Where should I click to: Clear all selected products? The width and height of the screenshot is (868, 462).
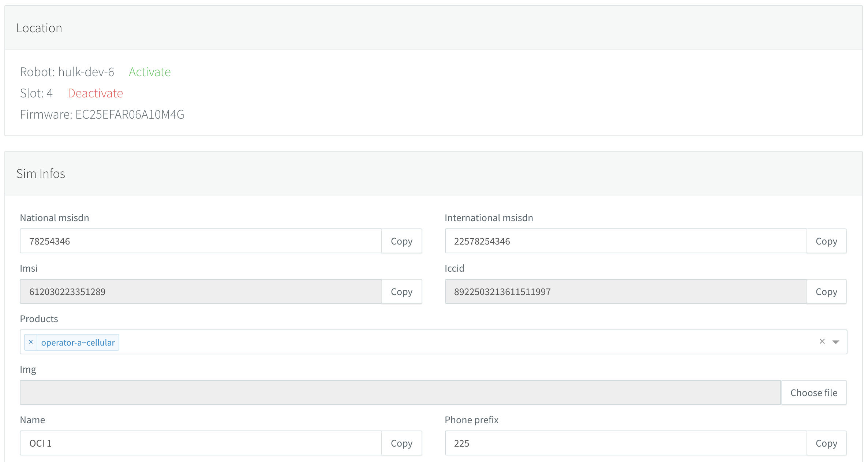(822, 341)
